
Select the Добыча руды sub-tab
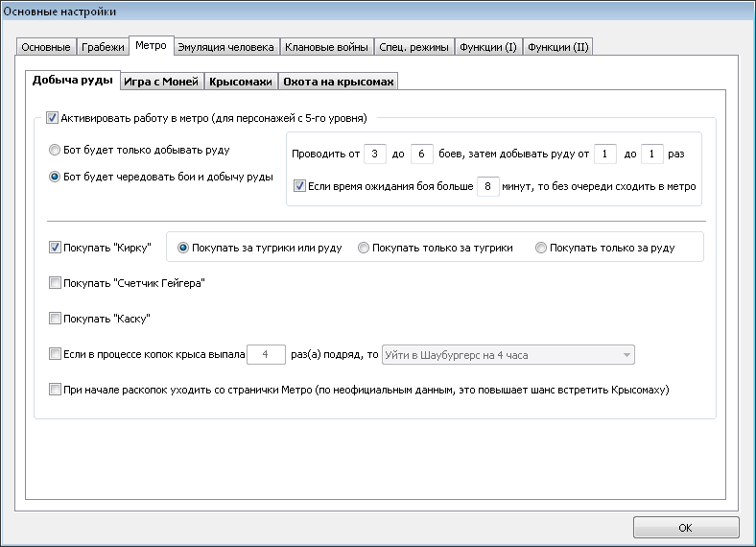pyautogui.click(x=72, y=80)
